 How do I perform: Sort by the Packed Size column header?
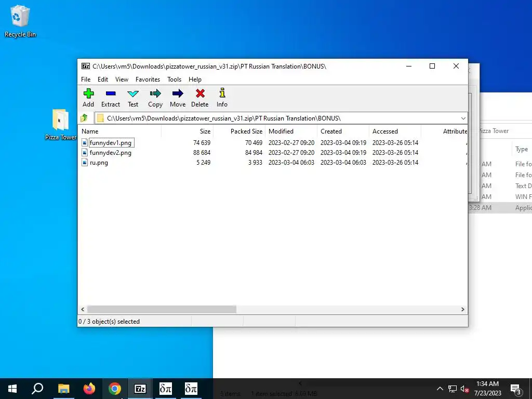(239, 131)
